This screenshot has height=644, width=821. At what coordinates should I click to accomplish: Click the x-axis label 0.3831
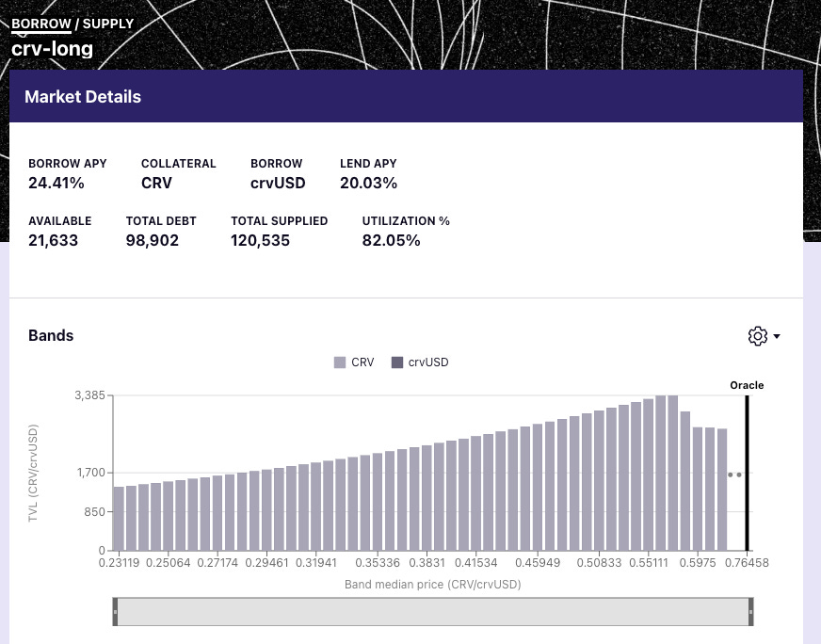click(x=427, y=563)
